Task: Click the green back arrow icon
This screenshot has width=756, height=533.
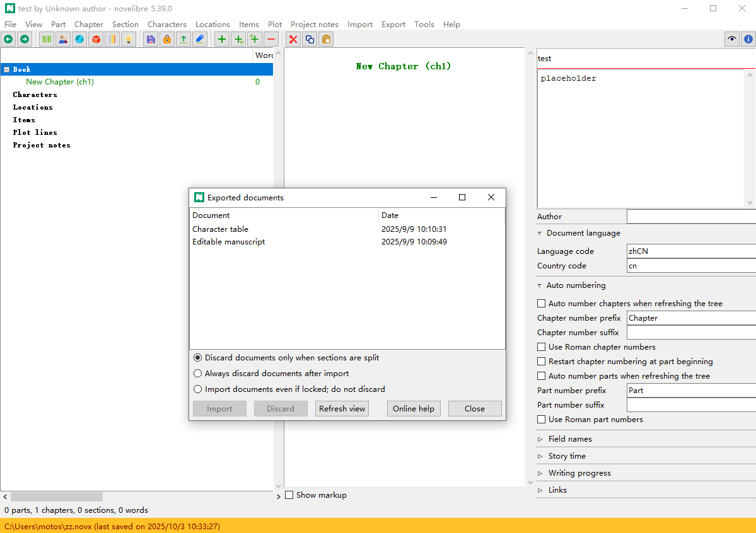Action: (9, 40)
